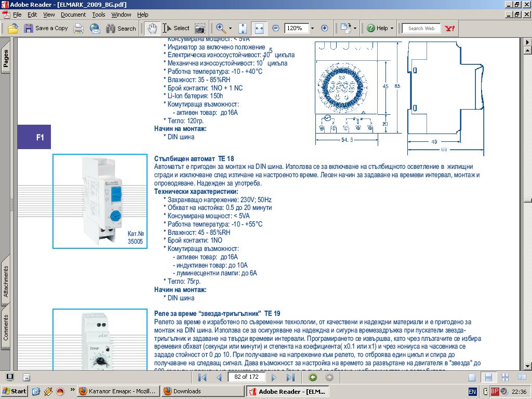
Task: Open the Attachments side panel tab
Action: pos(6,281)
